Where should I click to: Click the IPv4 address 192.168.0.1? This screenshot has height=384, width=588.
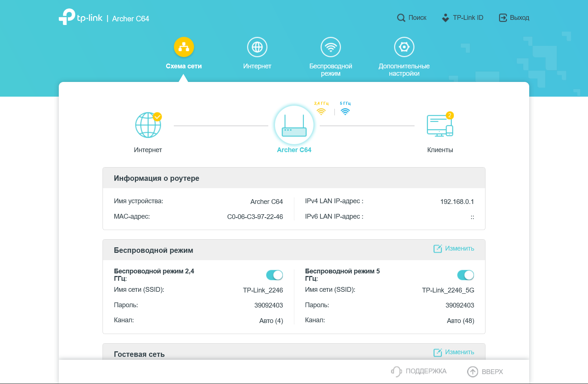coord(457,202)
